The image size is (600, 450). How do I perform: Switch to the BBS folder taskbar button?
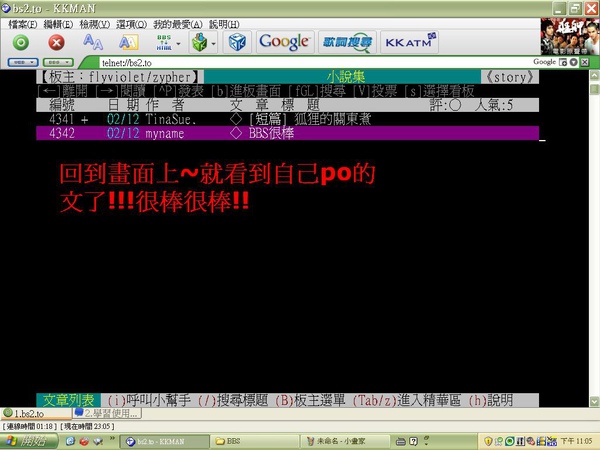(x=254, y=441)
